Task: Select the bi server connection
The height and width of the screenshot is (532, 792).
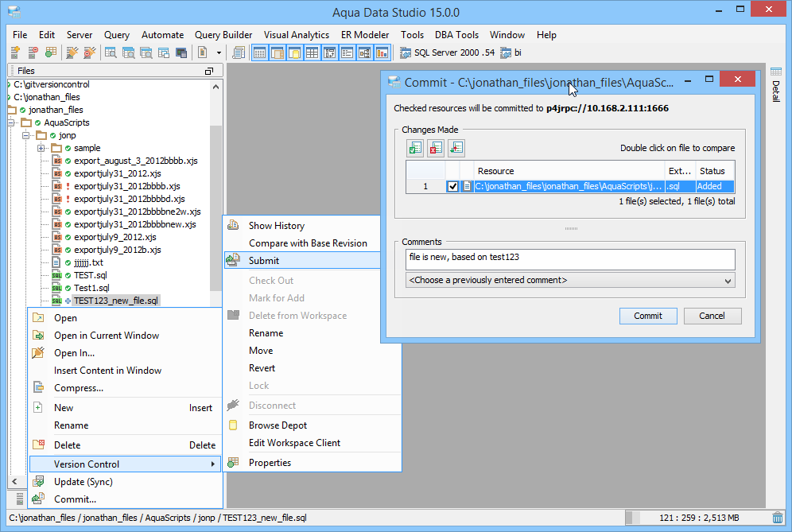Action: (x=511, y=52)
